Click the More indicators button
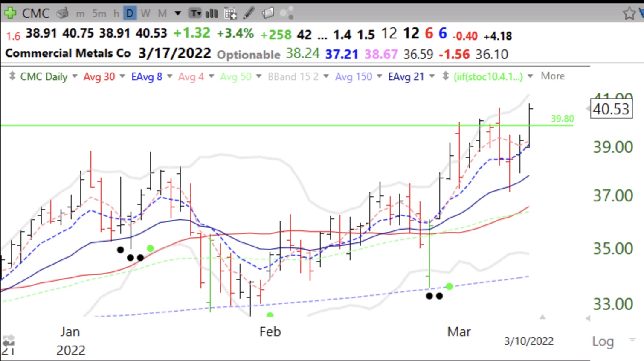Screen dimensions: 644x361 [553, 76]
